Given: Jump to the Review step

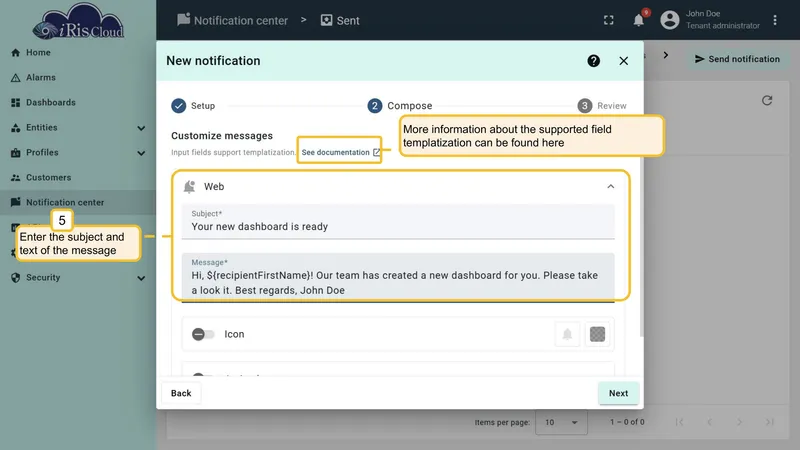Looking at the screenshot, I should [602, 106].
